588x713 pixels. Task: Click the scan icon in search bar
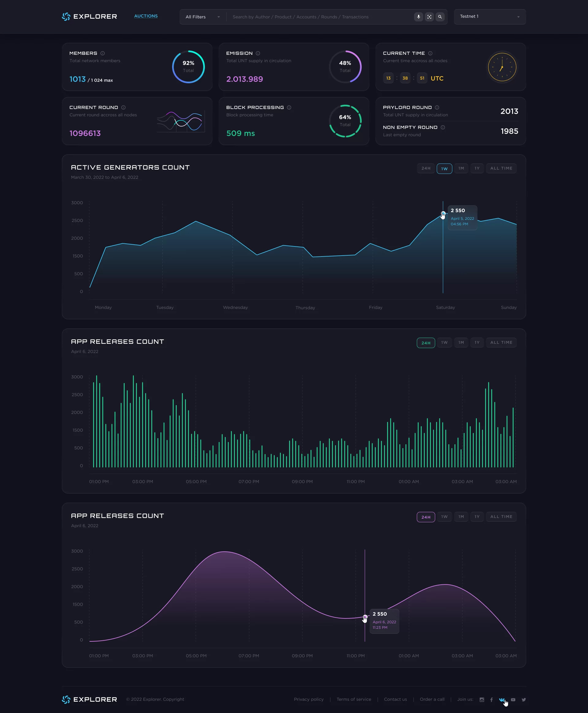point(429,17)
